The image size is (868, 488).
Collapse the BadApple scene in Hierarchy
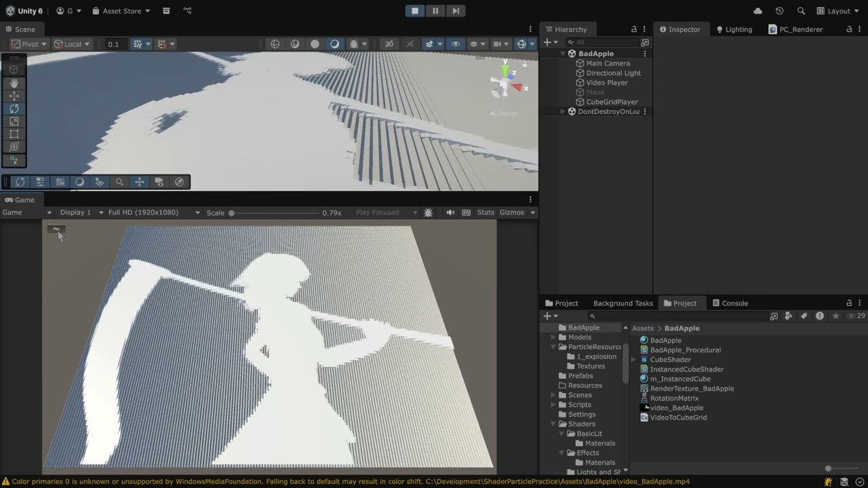click(x=562, y=54)
